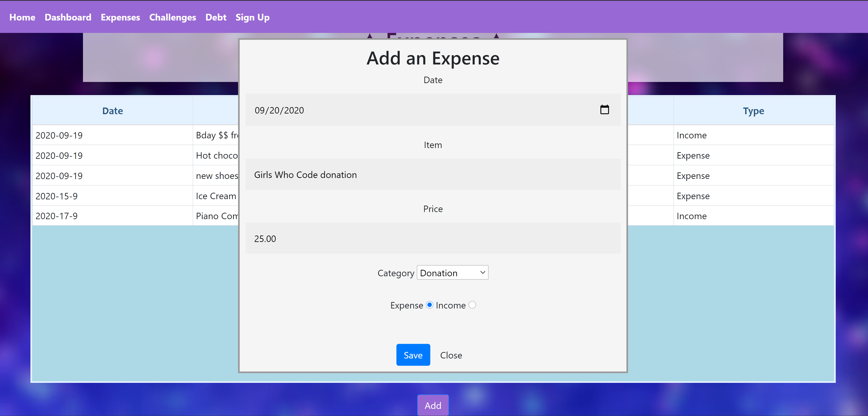The width and height of the screenshot is (868, 416).
Task: Navigate to Expenses in the navbar
Action: tap(120, 17)
